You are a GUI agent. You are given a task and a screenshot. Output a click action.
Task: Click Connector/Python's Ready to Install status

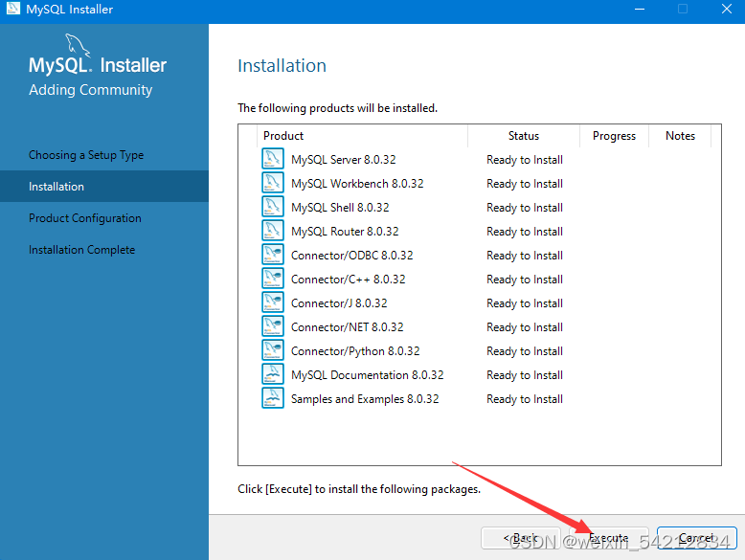click(525, 351)
